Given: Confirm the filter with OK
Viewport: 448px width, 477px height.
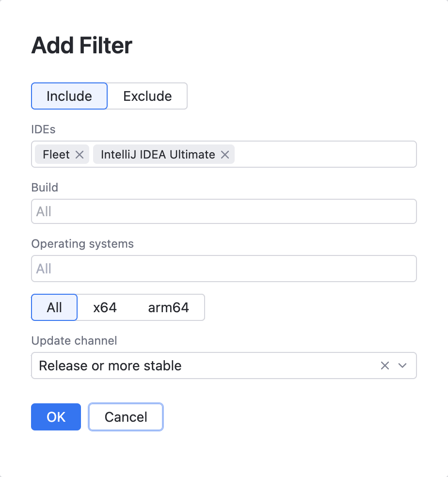Looking at the screenshot, I should pyautogui.click(x=56, y=417).
